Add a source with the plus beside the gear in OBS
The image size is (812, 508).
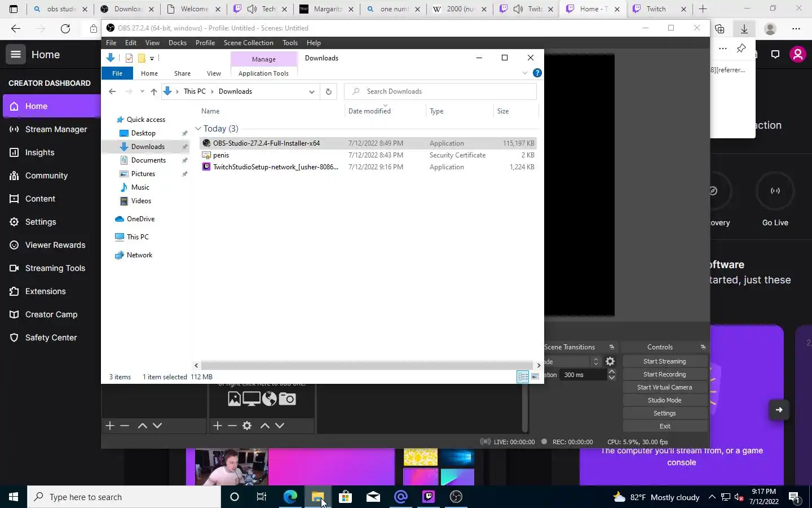coord(218,426)
